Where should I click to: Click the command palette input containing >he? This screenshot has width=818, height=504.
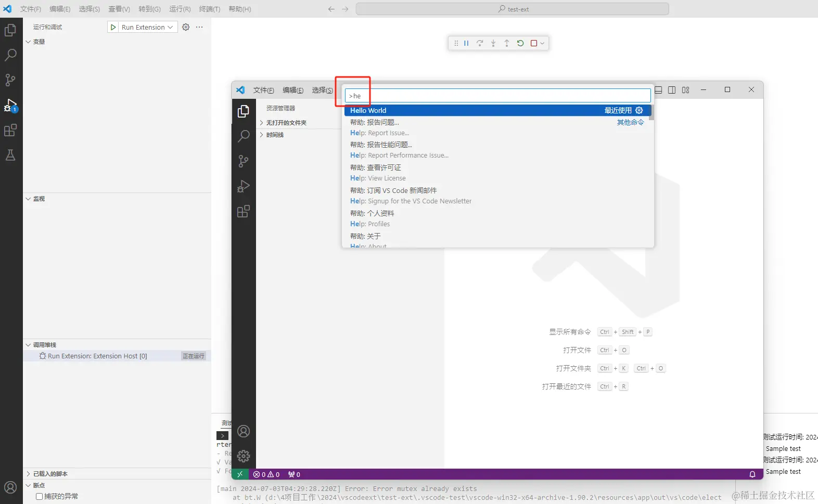[497, 96]
